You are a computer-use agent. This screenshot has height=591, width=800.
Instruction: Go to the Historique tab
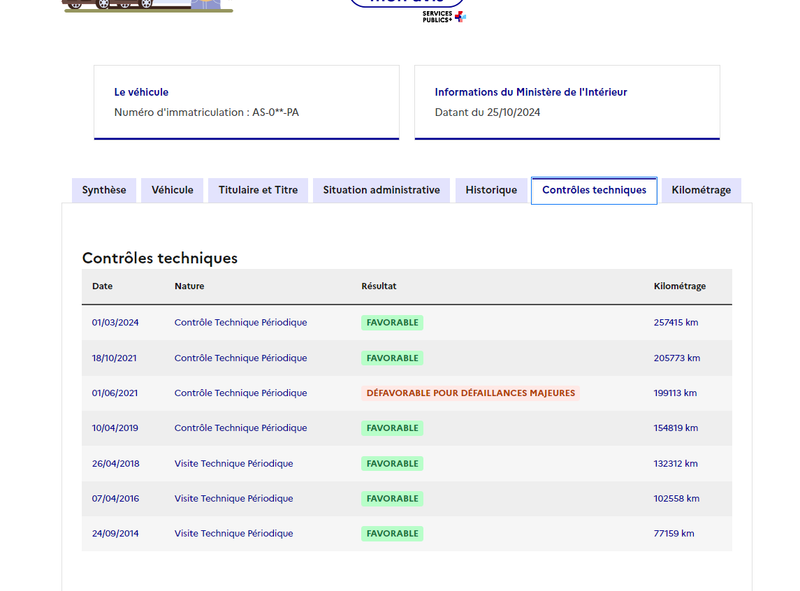[x=491, y=190]
